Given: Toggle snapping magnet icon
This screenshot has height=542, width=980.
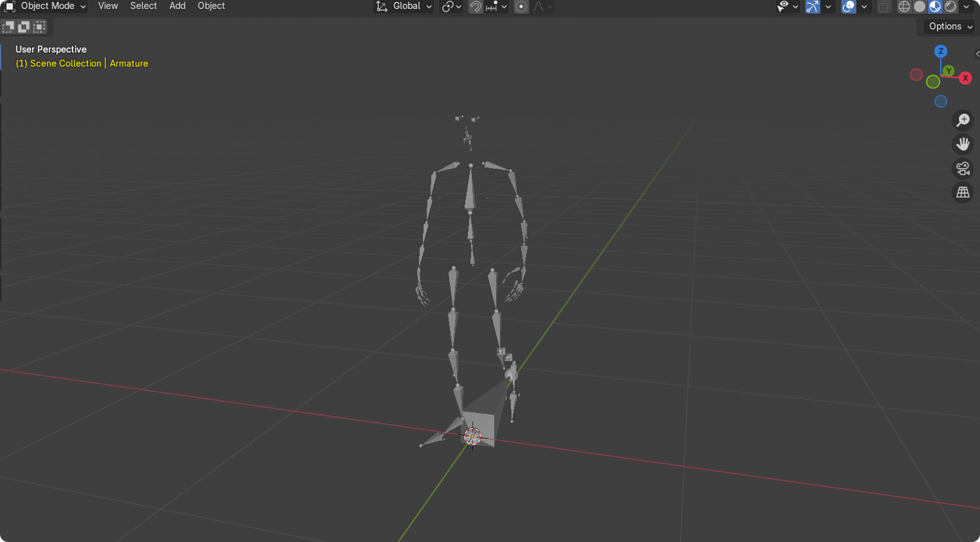Looking at the screenshot, I should (476, 7).
